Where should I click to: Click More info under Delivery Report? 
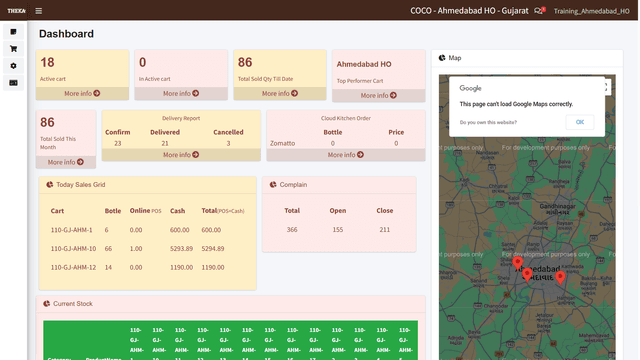(x=181, y=155)
